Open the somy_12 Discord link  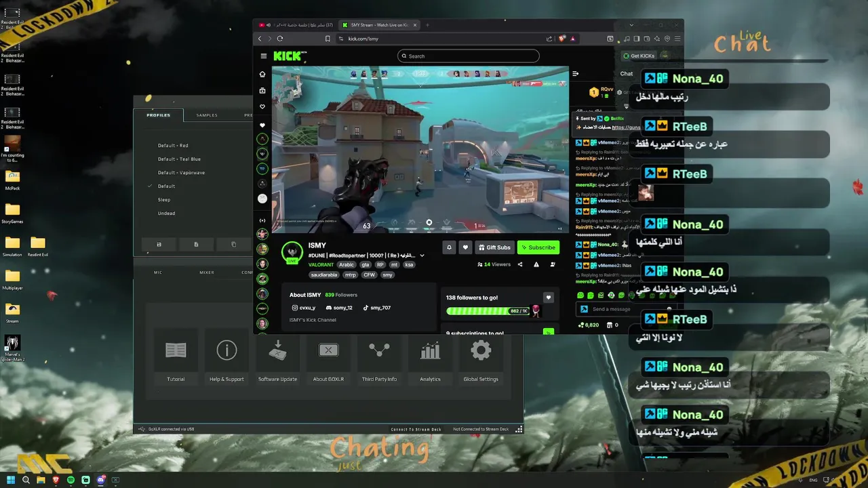pos(339,308)
